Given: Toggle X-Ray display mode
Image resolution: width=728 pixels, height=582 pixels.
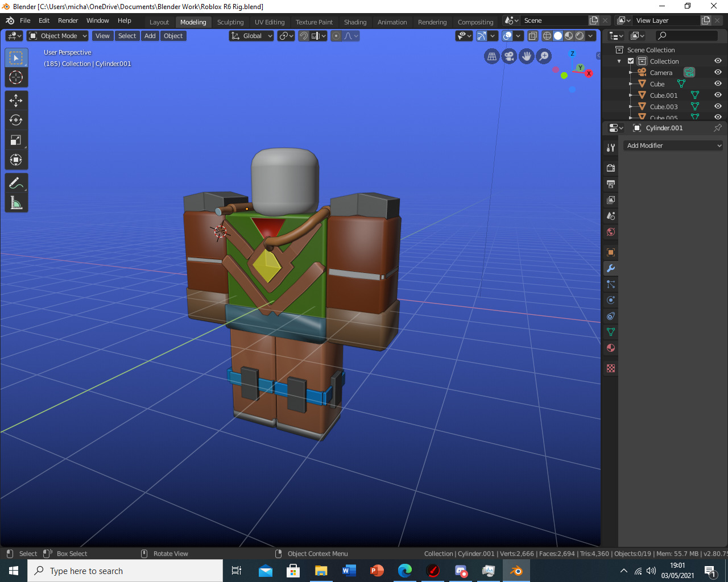Looking at the screenshot, I should pos(533,36).
